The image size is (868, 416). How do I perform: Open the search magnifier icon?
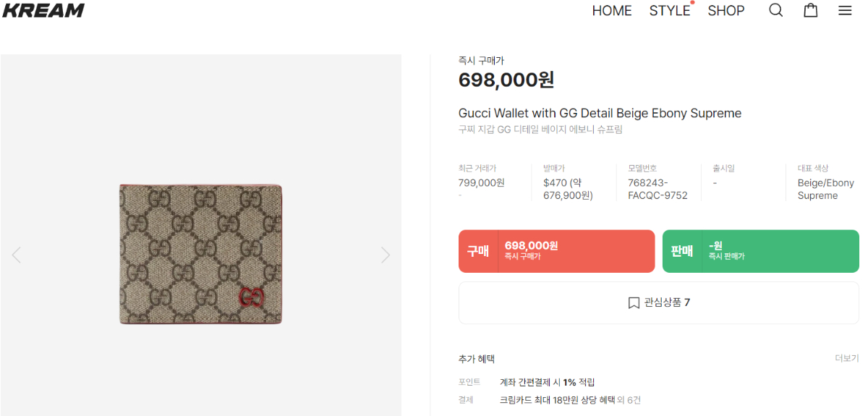(775, 10)
